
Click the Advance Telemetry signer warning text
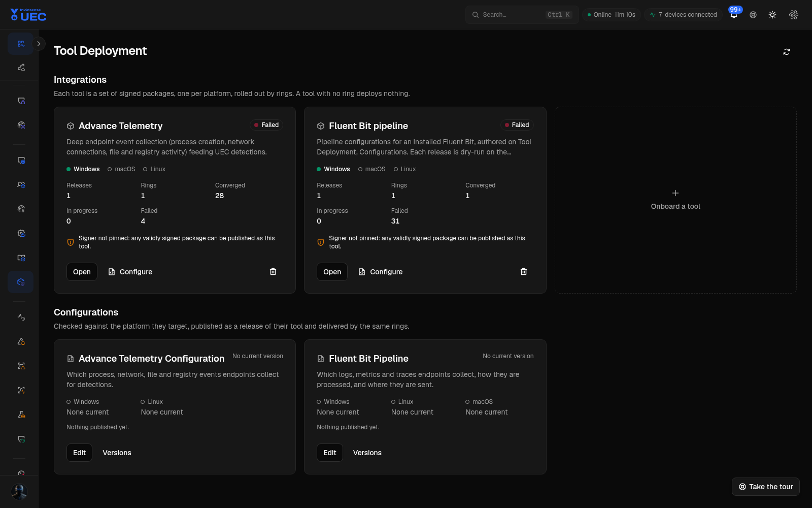(x=177, y=242)
